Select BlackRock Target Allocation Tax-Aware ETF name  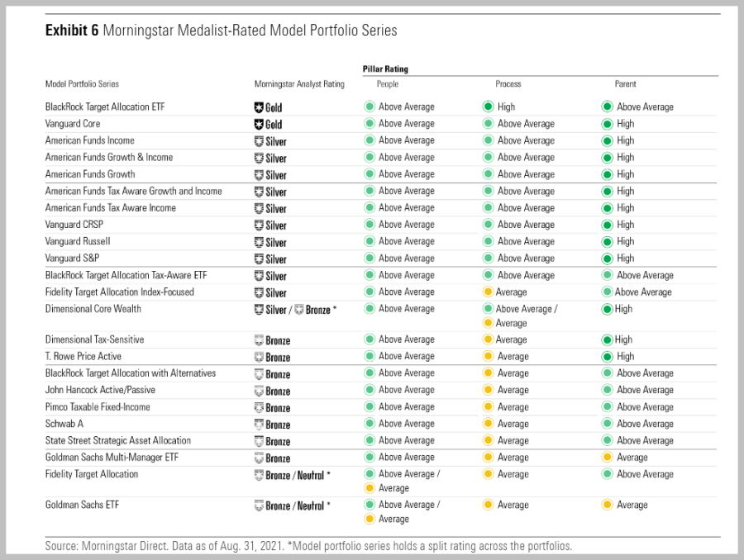(126, 275)
